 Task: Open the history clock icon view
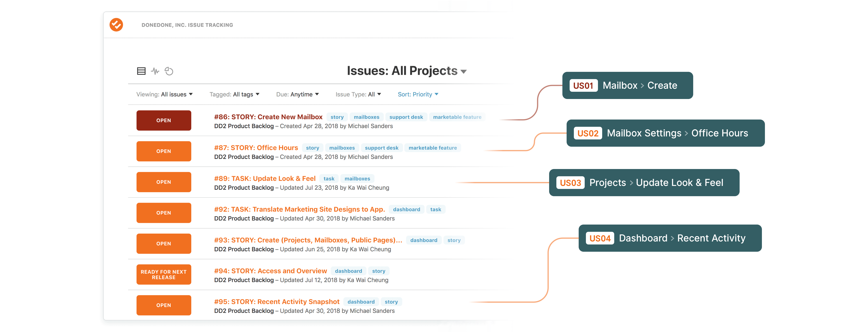[x=169, y=71]
